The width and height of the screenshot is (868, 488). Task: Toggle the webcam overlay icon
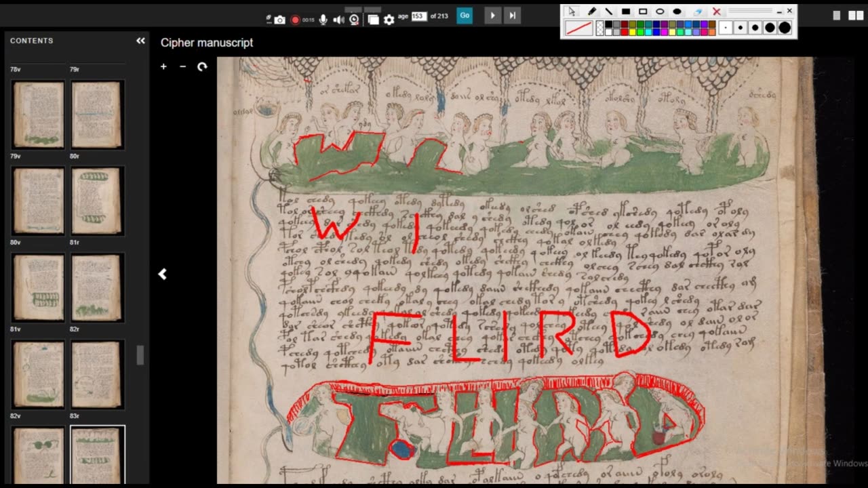[354, 20]
